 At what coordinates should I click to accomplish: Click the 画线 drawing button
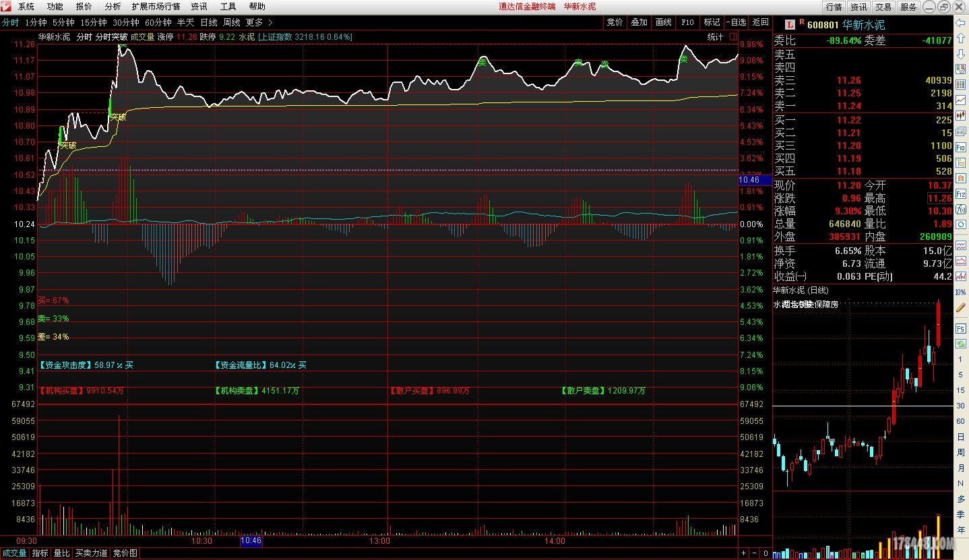point(663,22)
